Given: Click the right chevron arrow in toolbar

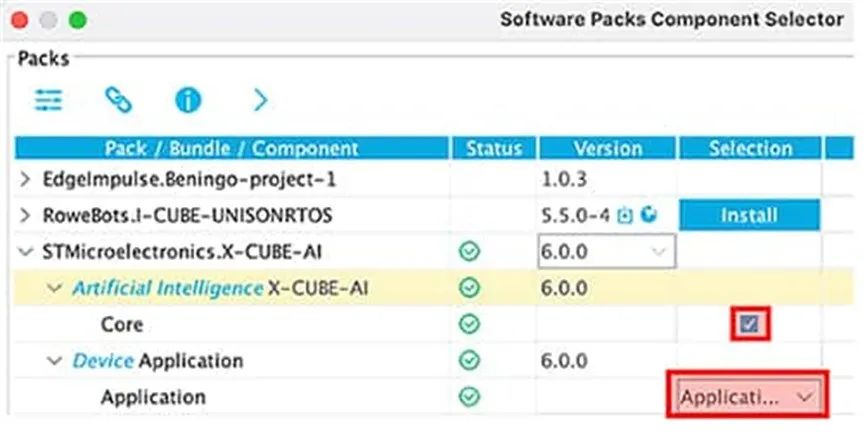Looking at the screenshot, I should [x=260, y=99].
